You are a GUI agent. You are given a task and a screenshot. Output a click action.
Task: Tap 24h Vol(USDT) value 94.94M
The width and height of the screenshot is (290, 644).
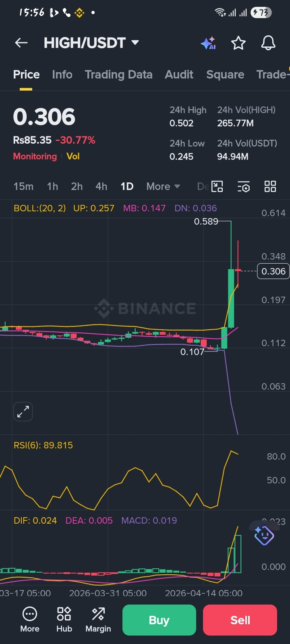232,157
